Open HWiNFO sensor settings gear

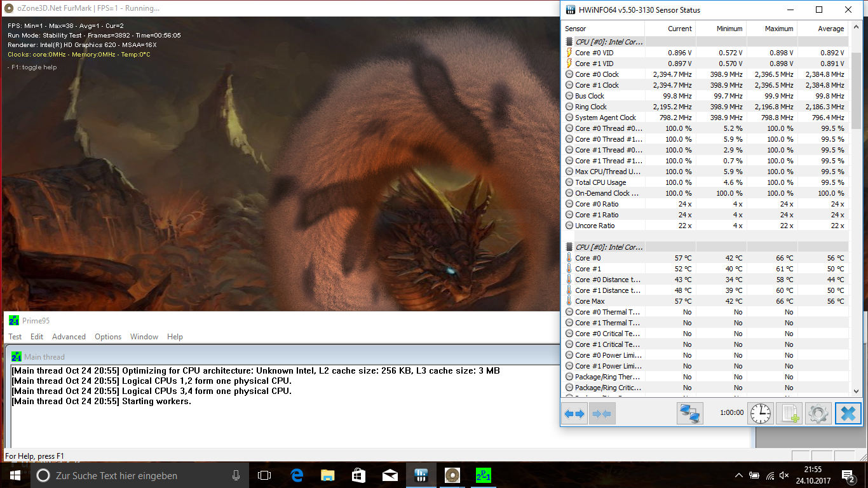tap(818, 414)
